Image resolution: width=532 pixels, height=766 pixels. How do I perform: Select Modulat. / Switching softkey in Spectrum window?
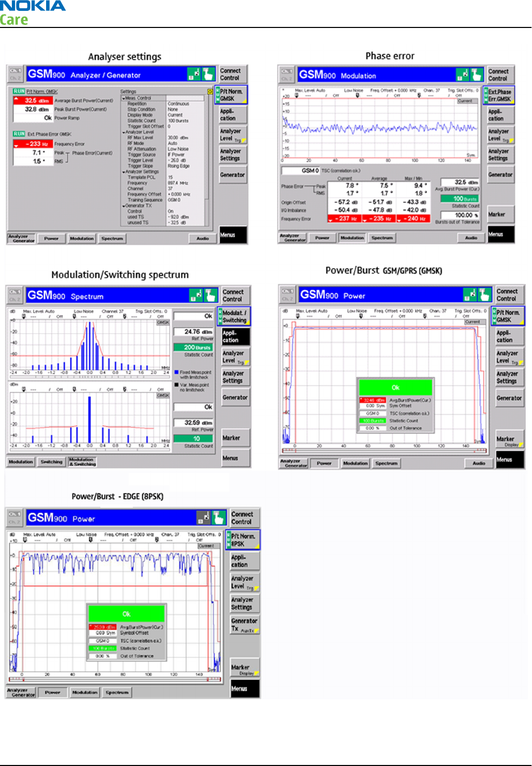[x=235, y=316]
